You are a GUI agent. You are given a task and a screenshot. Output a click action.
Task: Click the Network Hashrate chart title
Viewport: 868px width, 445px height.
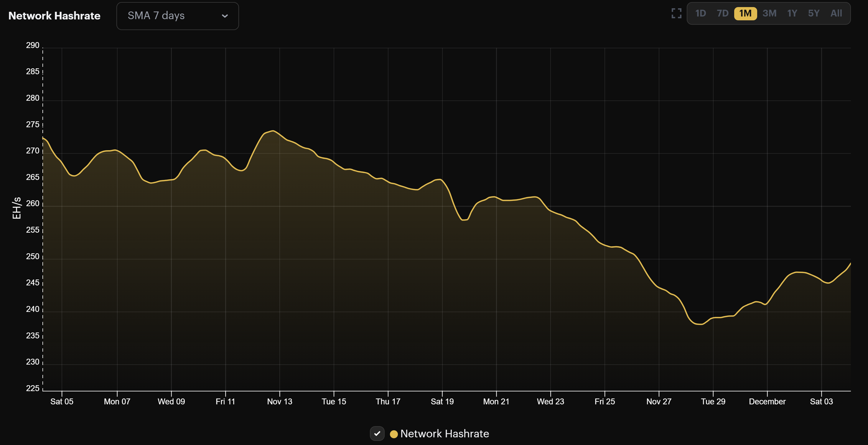point(54,16)
